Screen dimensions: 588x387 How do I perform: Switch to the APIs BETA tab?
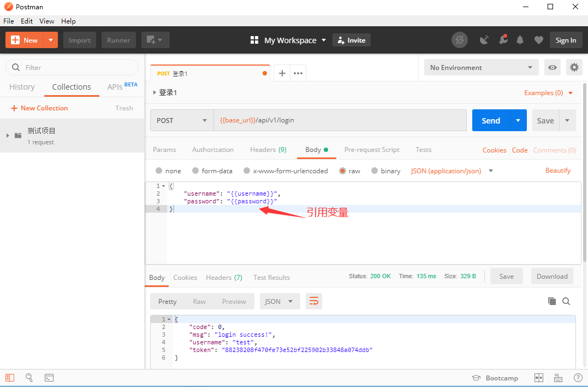coord(122,86)
